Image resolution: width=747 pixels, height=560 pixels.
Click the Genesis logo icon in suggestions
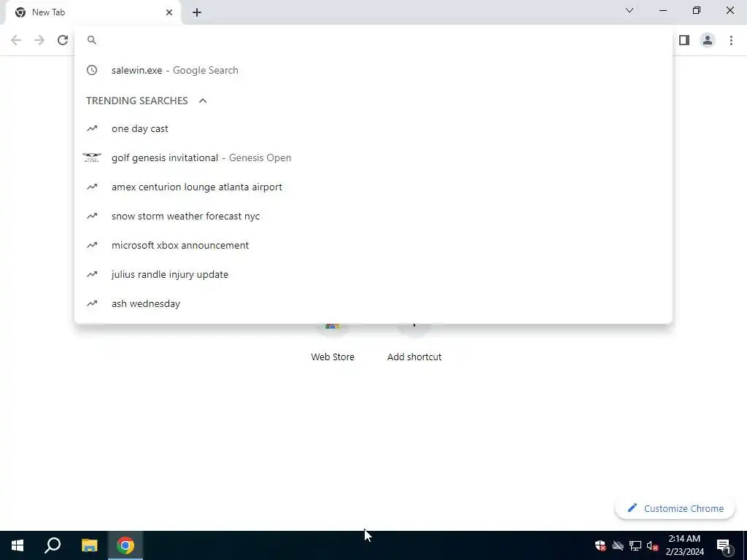[x=92, y=157]
